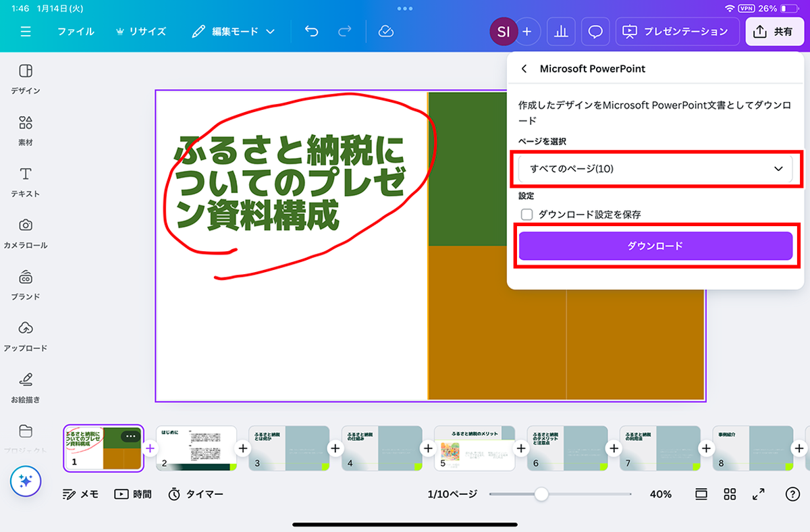Image resolution: width=810 pixels, height=532 pixels.
Task: Add a page after slide 4
Action: 428,448
